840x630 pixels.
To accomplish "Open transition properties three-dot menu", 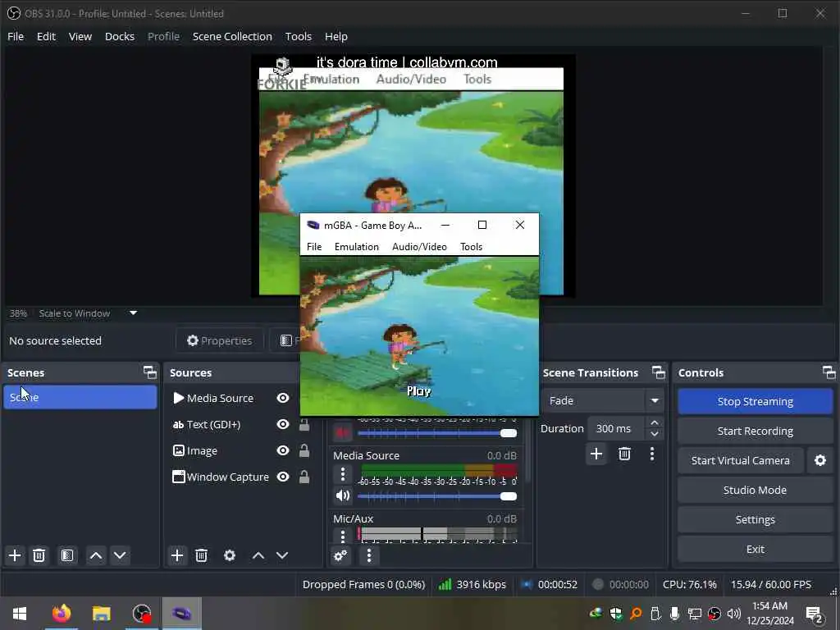I will [x=652, y=454].
